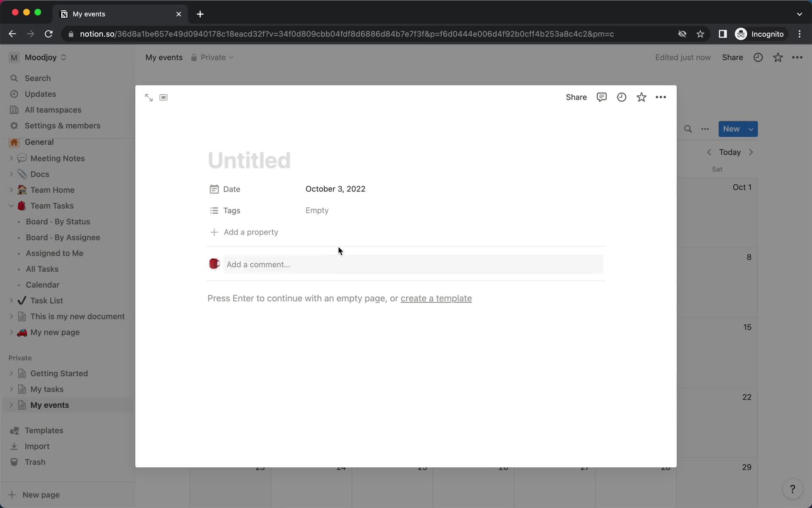Open the Tags empty field dropdown
Viewport: 812px width, 508px height.
[316, 210]
